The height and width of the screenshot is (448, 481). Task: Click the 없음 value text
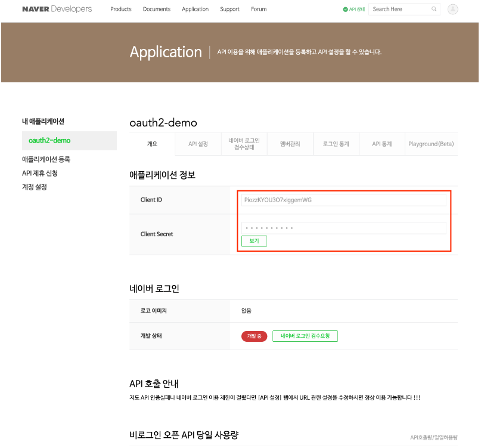click(246, 311)
